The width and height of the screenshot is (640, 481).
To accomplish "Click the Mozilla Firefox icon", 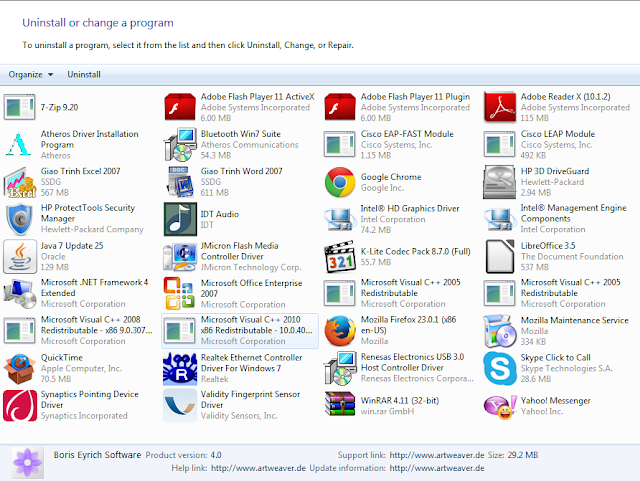I will pyautogui.click(x=340, y=331).
